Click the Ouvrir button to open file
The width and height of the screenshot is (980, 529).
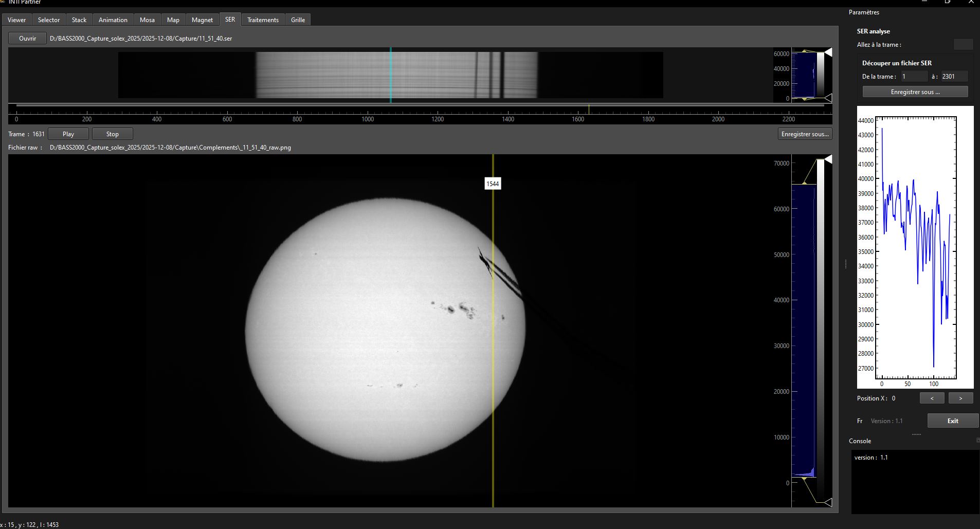click(x=28, y=39)
